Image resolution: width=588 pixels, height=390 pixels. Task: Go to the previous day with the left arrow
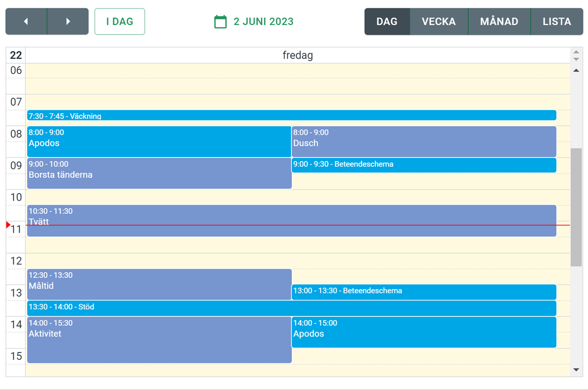[x=26, y=21]
